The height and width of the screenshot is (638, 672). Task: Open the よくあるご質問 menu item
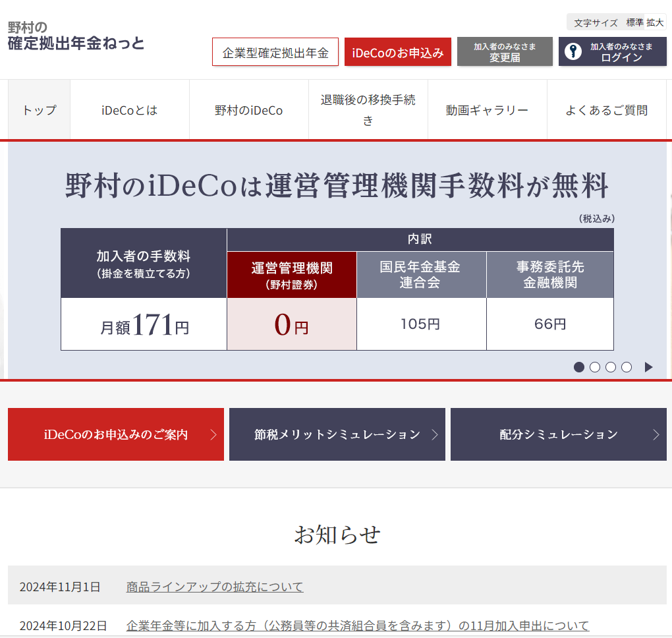606,110
